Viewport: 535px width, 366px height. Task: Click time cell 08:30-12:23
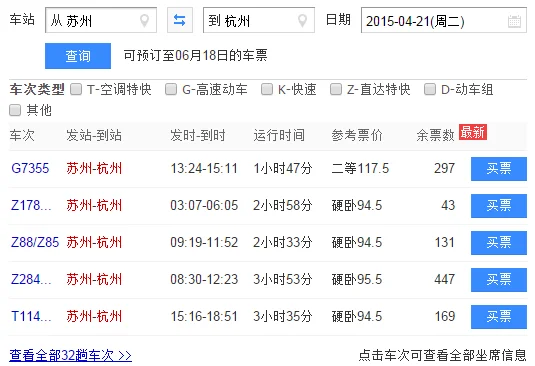coord(204,279)
